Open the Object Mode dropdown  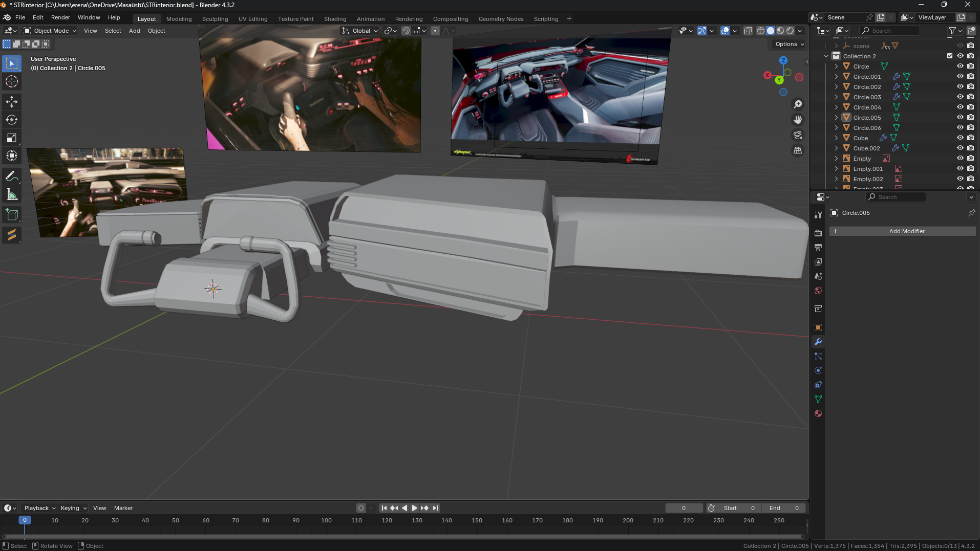pos(50,31)
